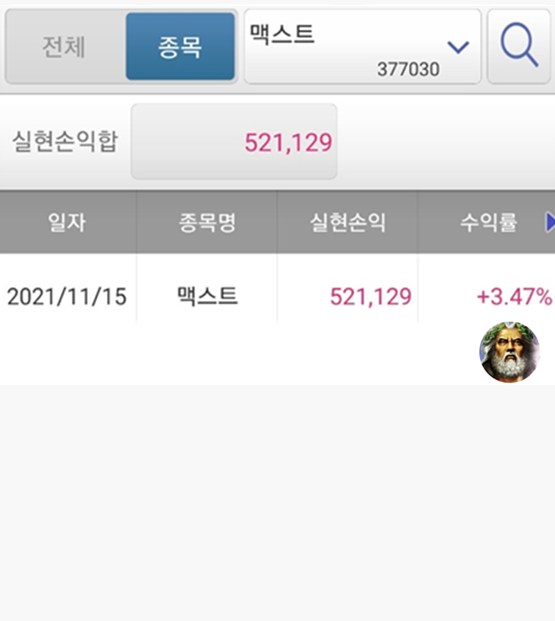The height and width of the screenshot is (621, 555).
Task: Click the stock code 377030 text
Action: (x=408, y=69)
